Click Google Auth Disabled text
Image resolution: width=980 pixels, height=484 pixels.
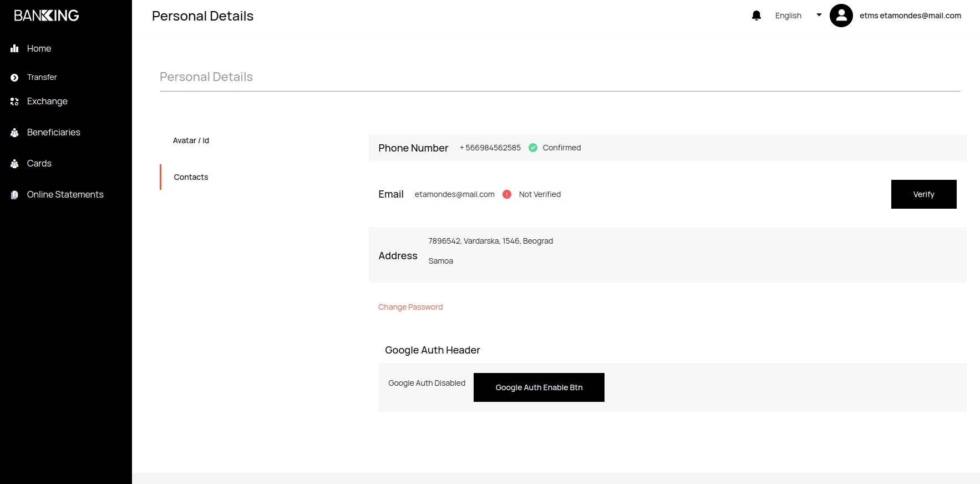427,383
